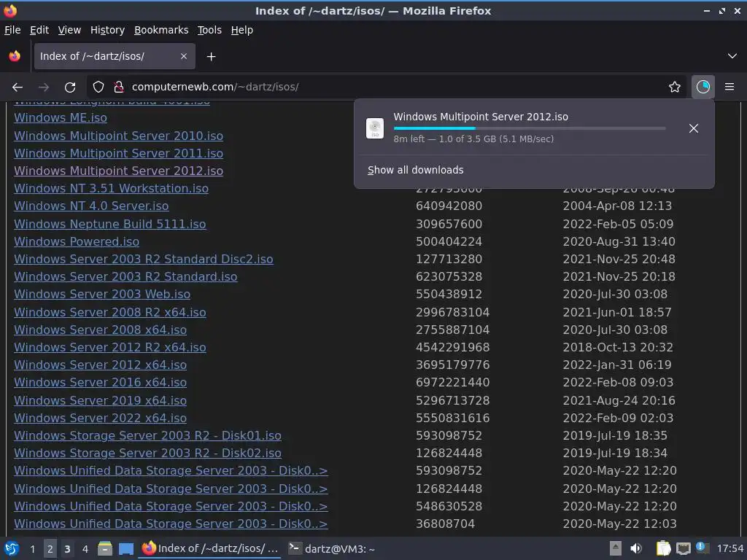
Task: Open a new tab with the plus button
Action: pyautogui.click(x=211, y=57)
